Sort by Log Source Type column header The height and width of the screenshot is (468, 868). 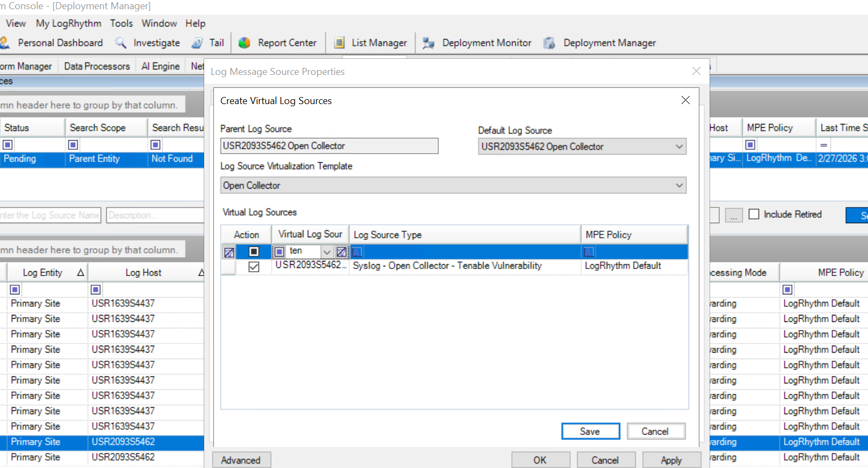tap(464, 235)
